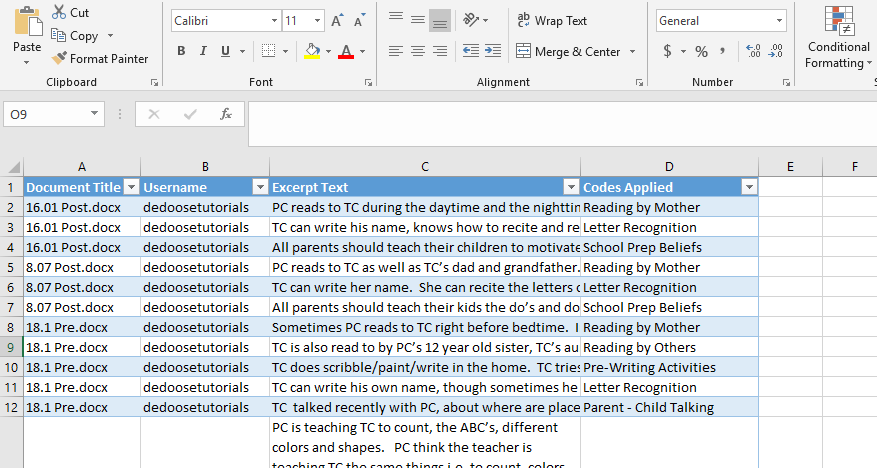Apply accounting dollar number format
The image size is (877, 468).
coord(667,51)
